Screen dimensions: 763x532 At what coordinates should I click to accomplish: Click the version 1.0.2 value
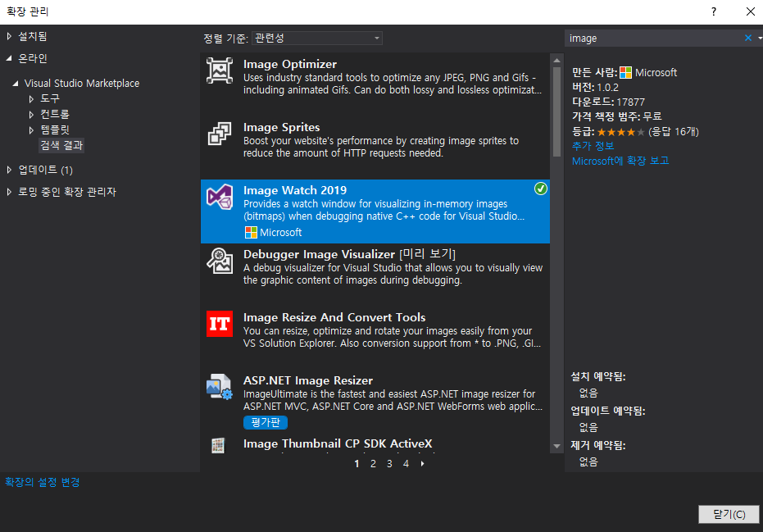pos(608,88)
